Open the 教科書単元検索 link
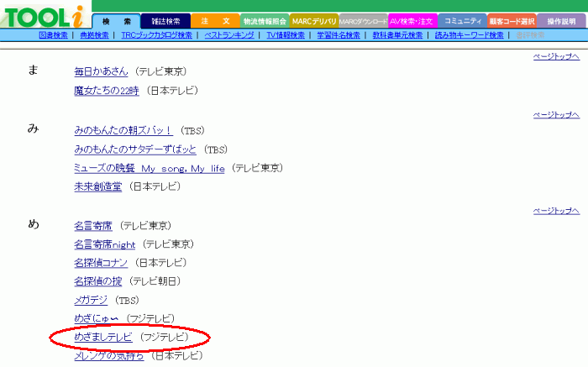The image size is (588, 367). click(x=397, y=35)
